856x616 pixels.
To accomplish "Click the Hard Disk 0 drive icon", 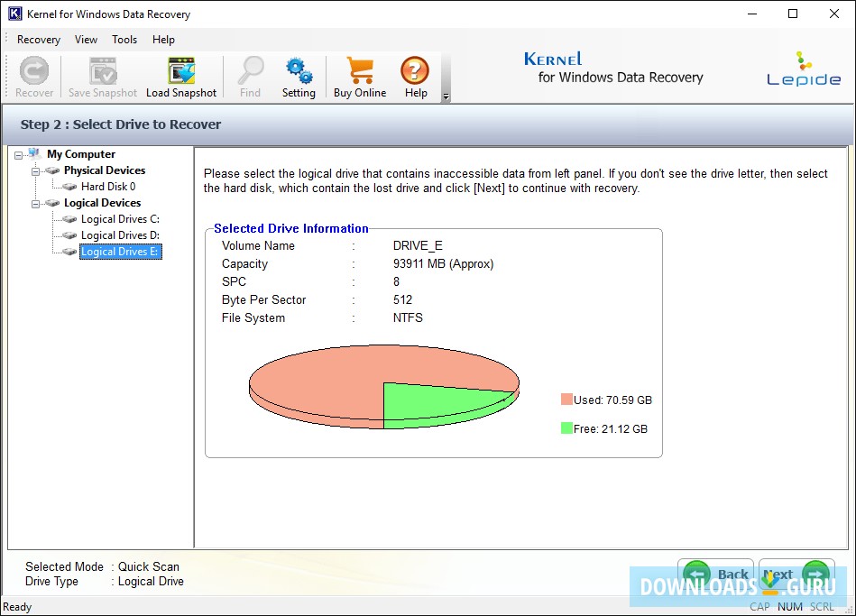I will click(x=69, y=187).
